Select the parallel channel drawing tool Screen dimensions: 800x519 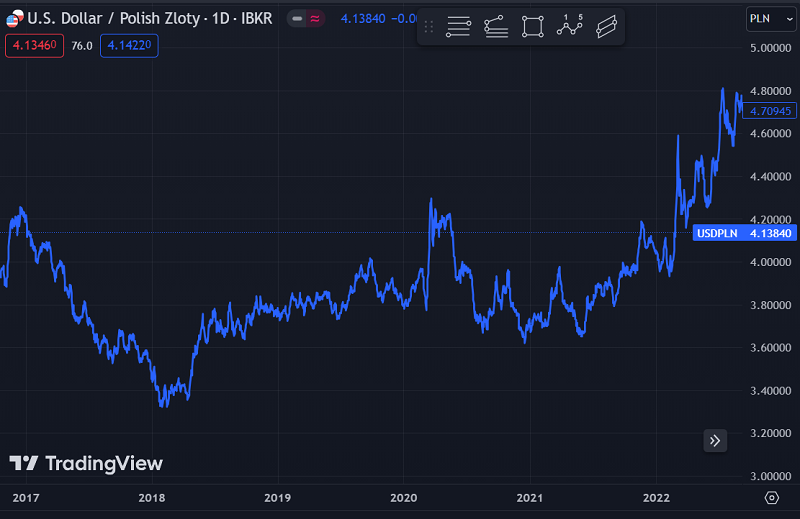pyautogui.click(x=605, y=27)
